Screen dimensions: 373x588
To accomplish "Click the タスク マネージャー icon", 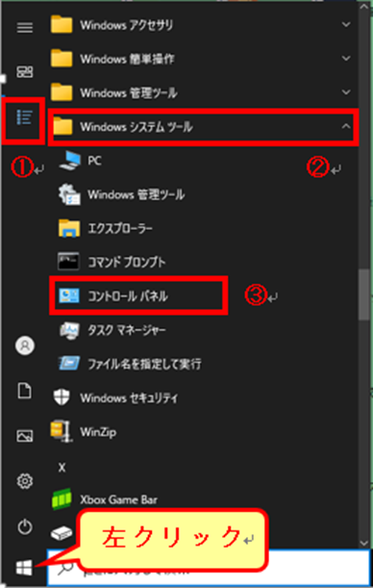I will [x=69, y=330].
